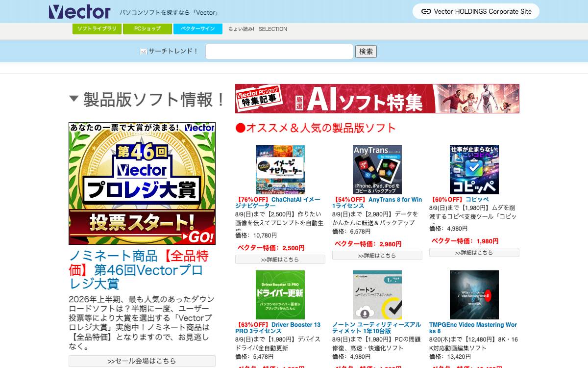Click 詳細はこちら button under AnyTrans
Screen dimensions: 588x368
click(x=377, y=256)
